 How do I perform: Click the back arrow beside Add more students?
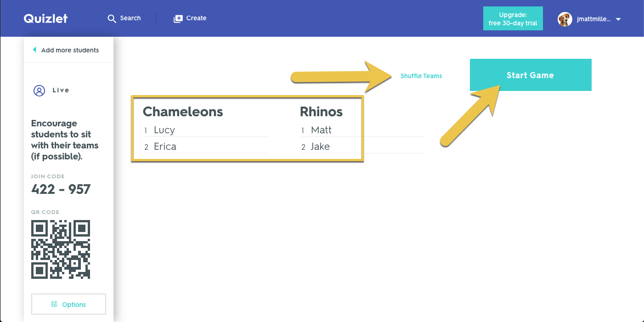coord(34,49)
